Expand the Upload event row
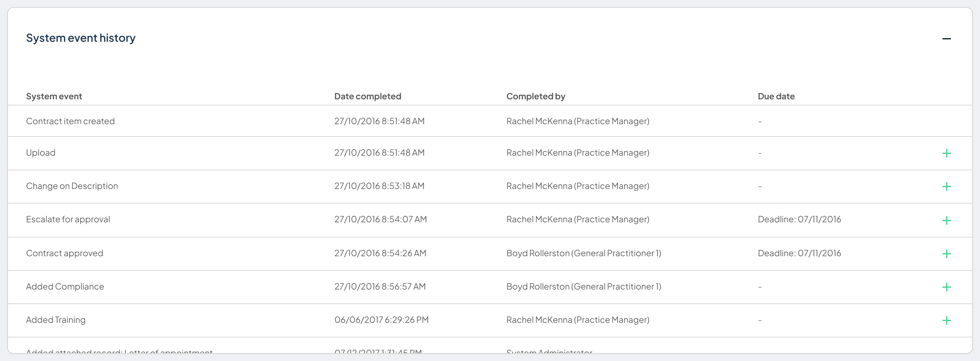Image resolution: width=980 pixels, height=361 pixels. point(946,153)
